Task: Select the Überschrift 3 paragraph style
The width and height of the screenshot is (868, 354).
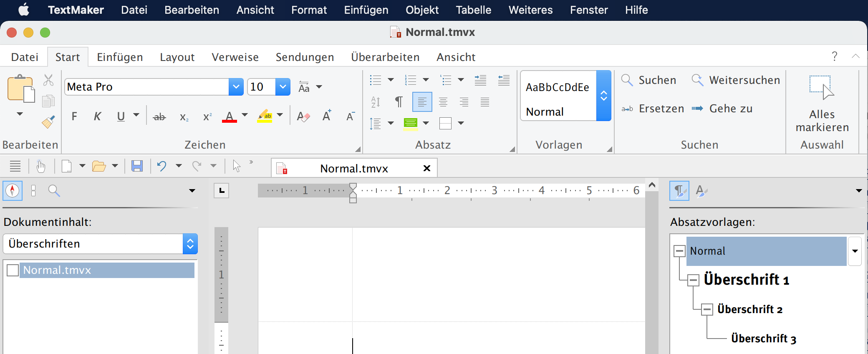Action: (x=764, y=339)
